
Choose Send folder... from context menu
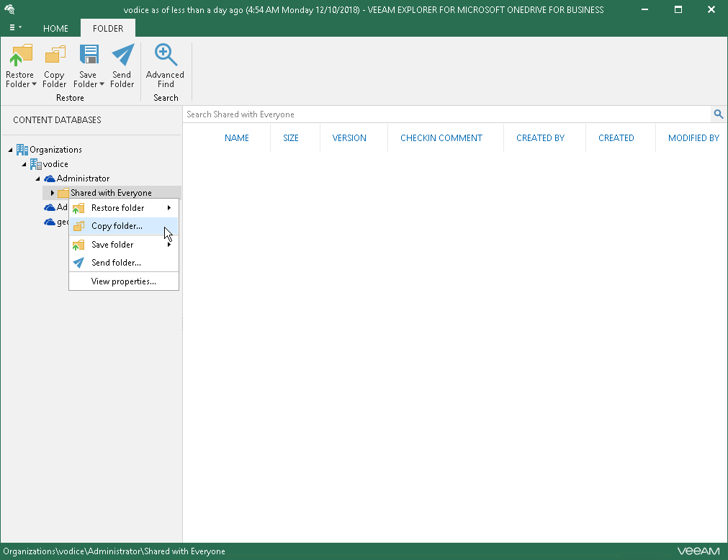pos(124,263)
